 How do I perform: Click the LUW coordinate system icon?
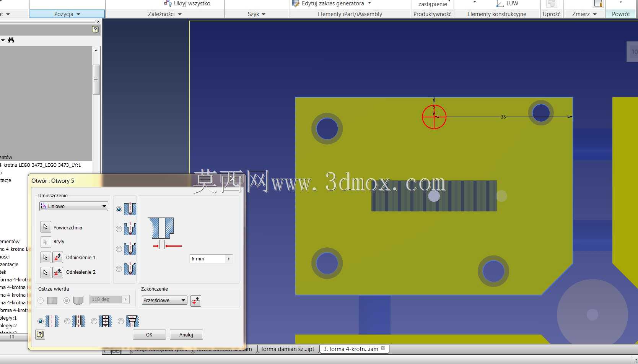pyautogui.click(x=500, y=3)
